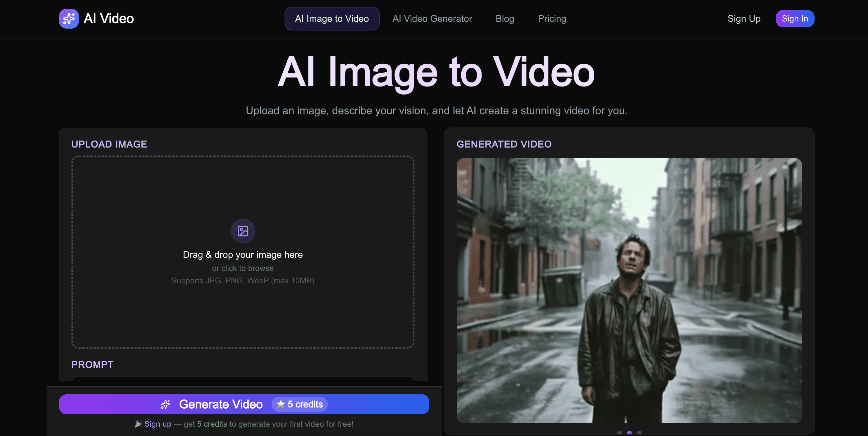
Task: Click the generated video preview of man in rain
Action: click(629, 290)
